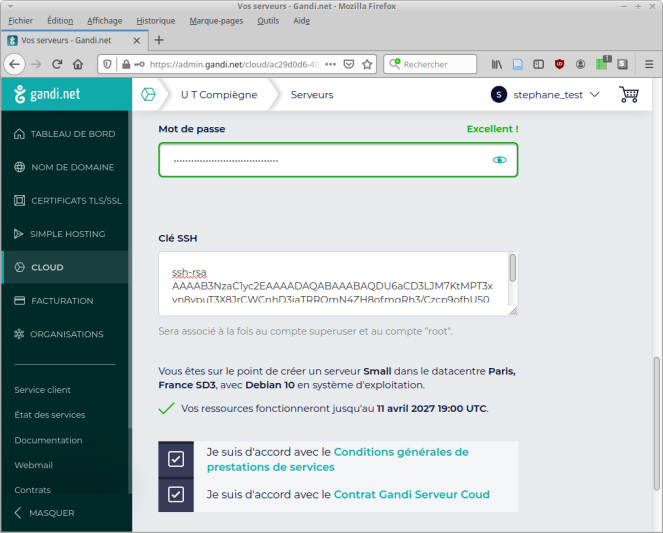This screenshot has width=663, height=533.
Task: Open the Historique menu
Action: [x=156, y=21]
